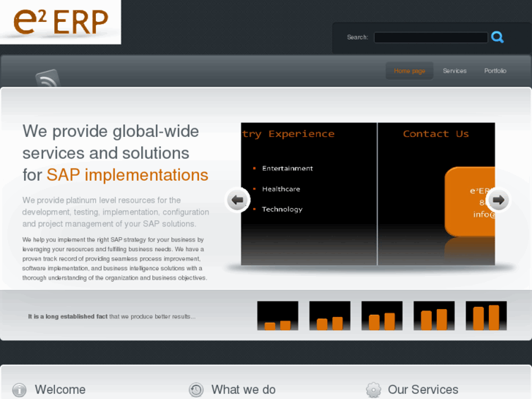Click the 'Technology' bullet text
This screenshot has width=532, height=399.
pyautogui.click(x=282, y=209)
